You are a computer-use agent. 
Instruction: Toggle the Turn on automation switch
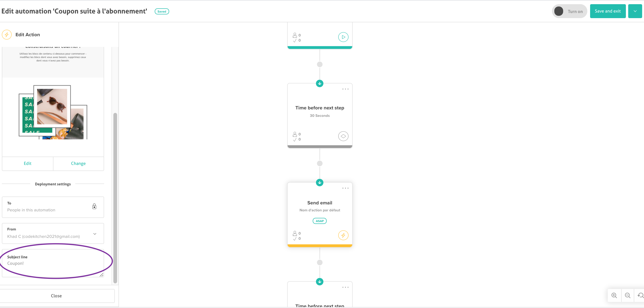(x=569, y=11)
